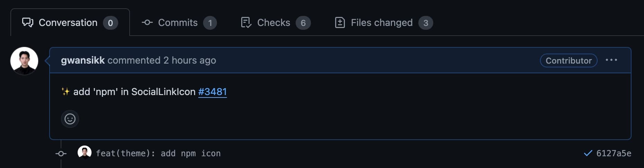Click the Checks checklist icon

(x=246, y=22)
